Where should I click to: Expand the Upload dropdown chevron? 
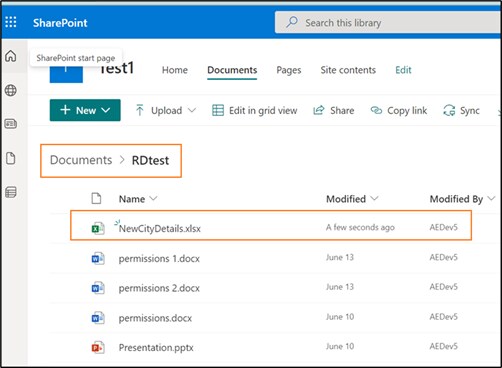tap(192, 110)
